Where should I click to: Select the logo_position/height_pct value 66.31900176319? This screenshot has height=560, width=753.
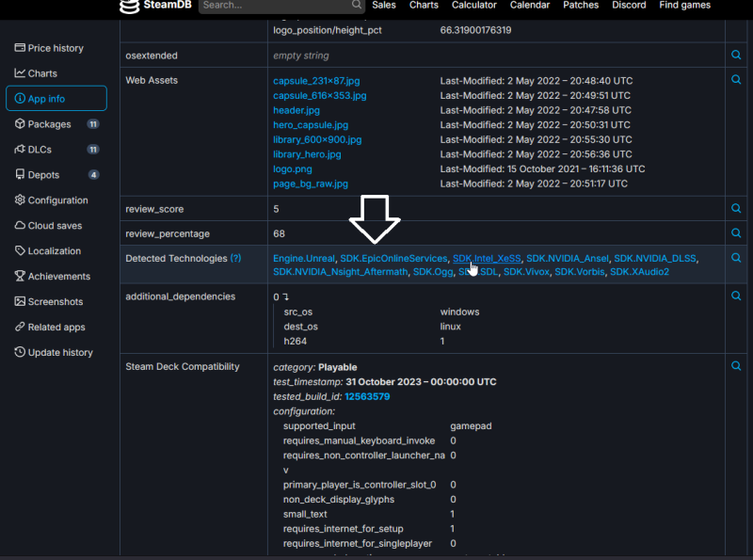[x=475, y=30]
